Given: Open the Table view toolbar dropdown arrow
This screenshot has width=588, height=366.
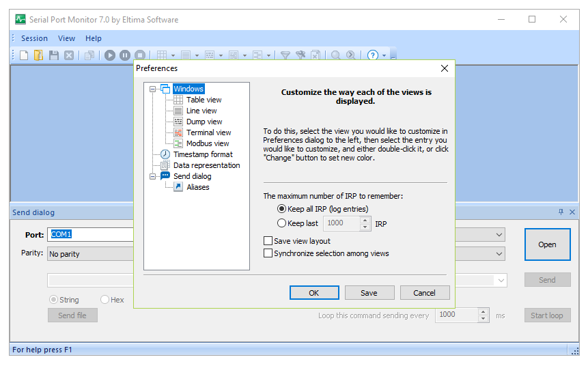Looking at the screenshot, I should point(173,55).
